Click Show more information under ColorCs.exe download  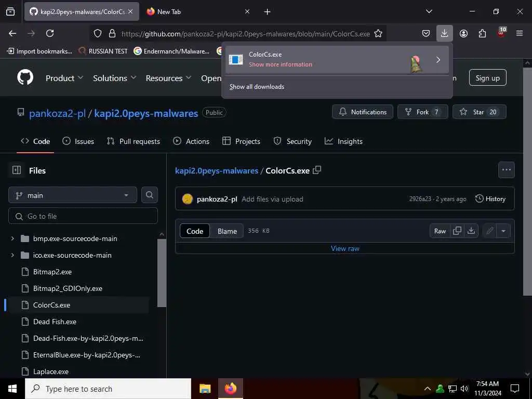pos(280,64)
